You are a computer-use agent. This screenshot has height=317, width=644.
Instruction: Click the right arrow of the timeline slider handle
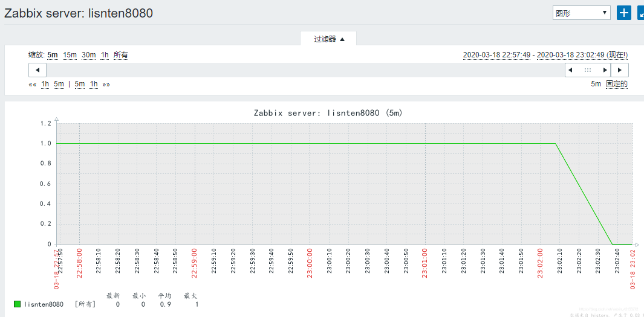click(605, 70)
